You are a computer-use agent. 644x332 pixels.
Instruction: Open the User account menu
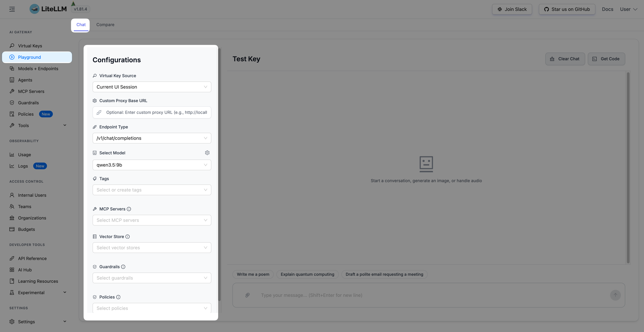coord(629,9)
